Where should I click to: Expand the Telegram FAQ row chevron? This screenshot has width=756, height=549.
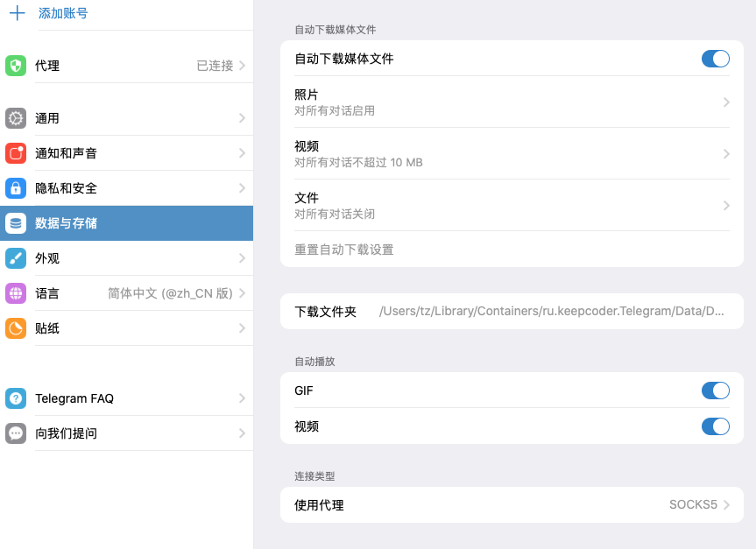(242, 398)
